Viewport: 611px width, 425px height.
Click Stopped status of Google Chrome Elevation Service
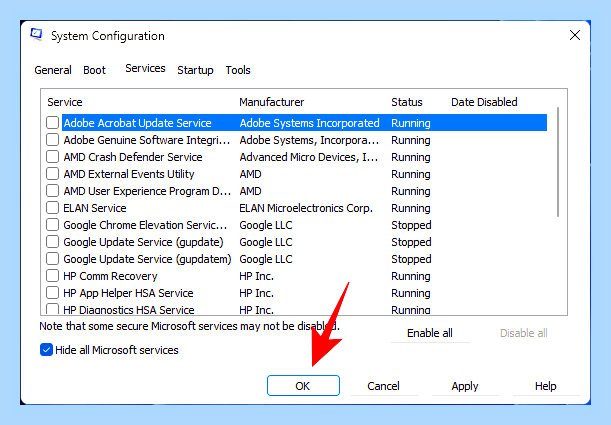click(411, 225)
